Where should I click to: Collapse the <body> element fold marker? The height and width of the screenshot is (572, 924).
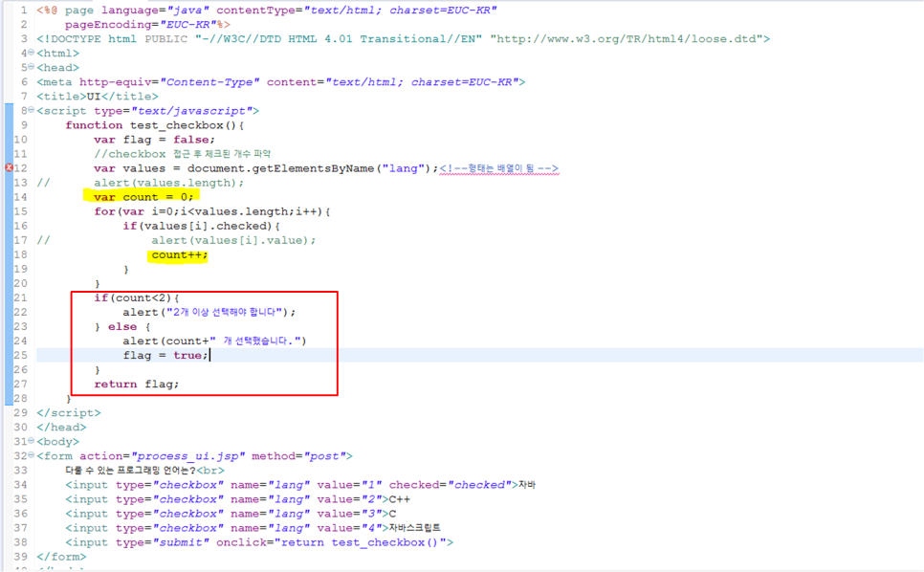pos(30,441)
